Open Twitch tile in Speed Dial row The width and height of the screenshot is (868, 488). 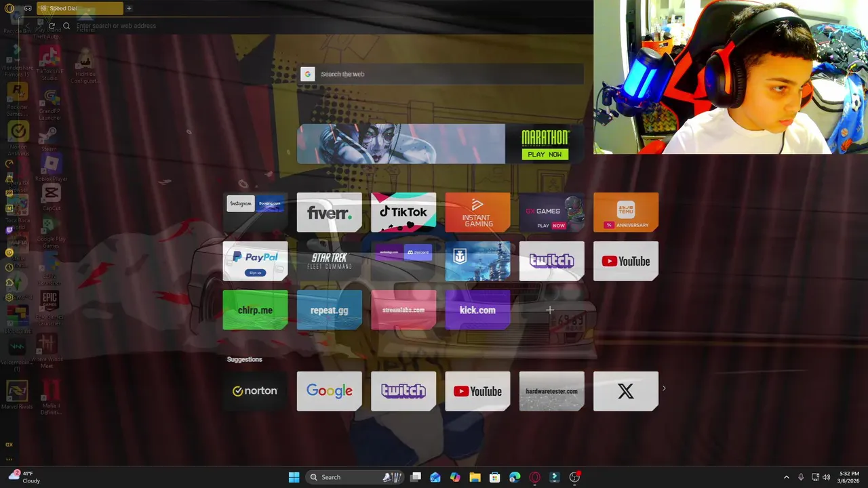551,261
